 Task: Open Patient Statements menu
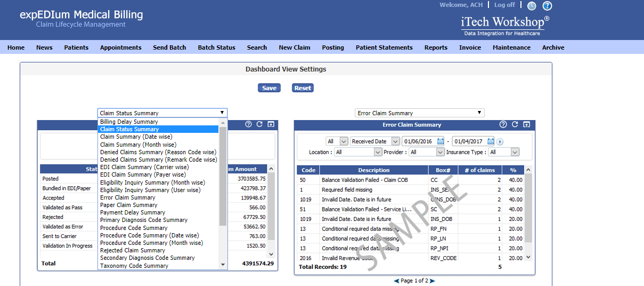pyautogui.click(x=384, y=47)
